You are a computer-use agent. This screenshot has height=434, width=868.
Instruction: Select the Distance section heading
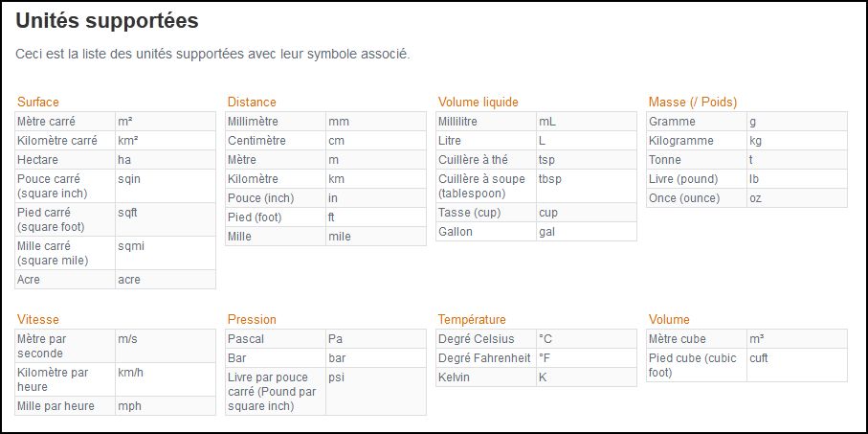[252, 102]
